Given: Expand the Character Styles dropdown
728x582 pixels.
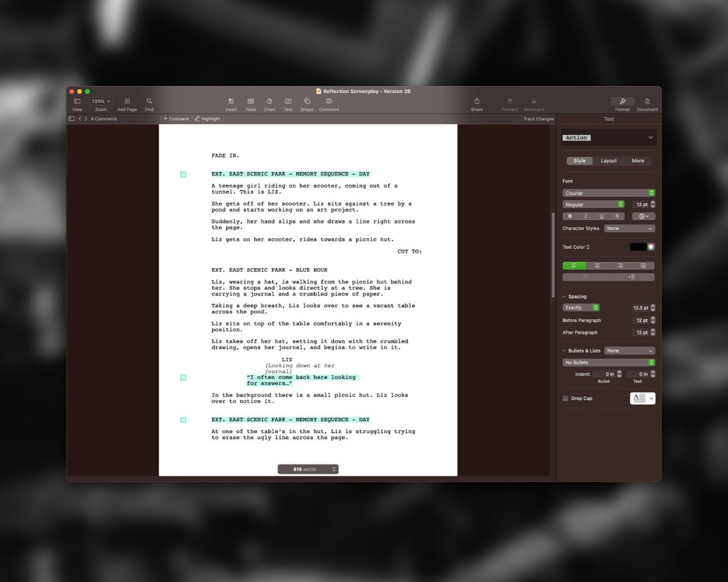Looking at the screenshot, I should [x=629, y=228].
